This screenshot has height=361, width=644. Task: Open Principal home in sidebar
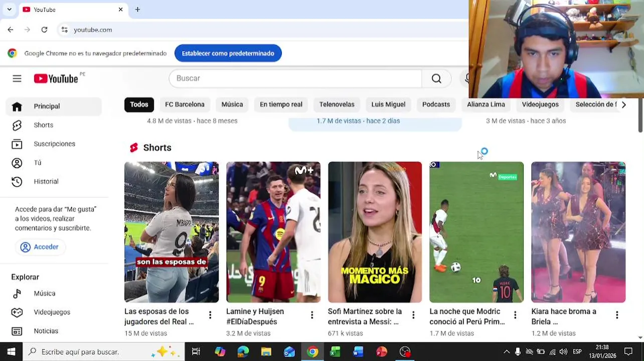[x=54, y=106]
